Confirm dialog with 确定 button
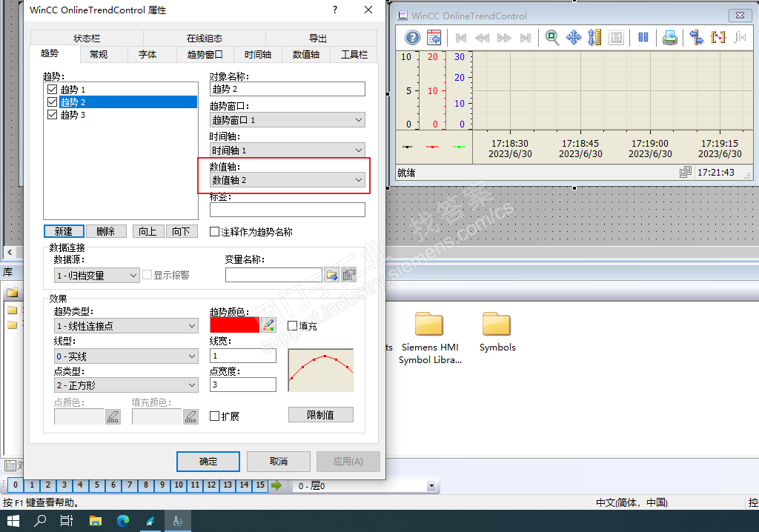The height and width of the screenshot is (532, 759). pyautogui.click(x=208, y=462)
